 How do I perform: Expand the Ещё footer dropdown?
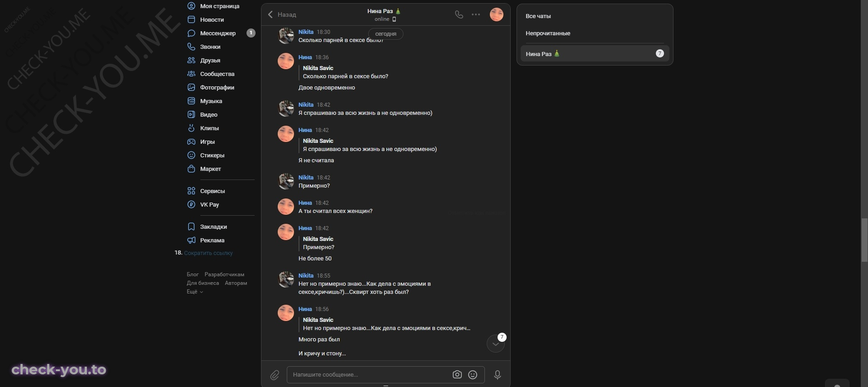195,292
